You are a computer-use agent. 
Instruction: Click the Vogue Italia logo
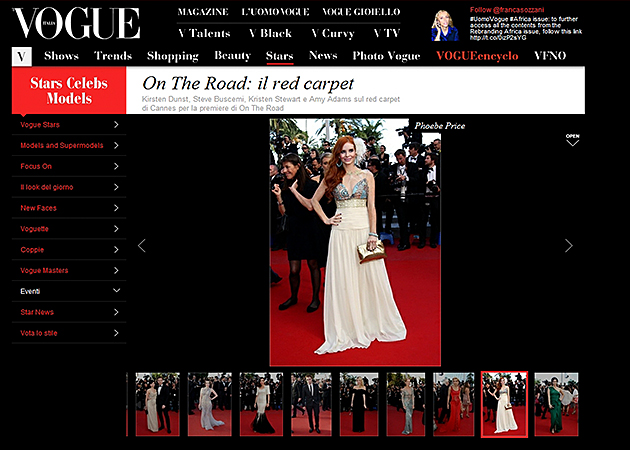pos(76,22)
